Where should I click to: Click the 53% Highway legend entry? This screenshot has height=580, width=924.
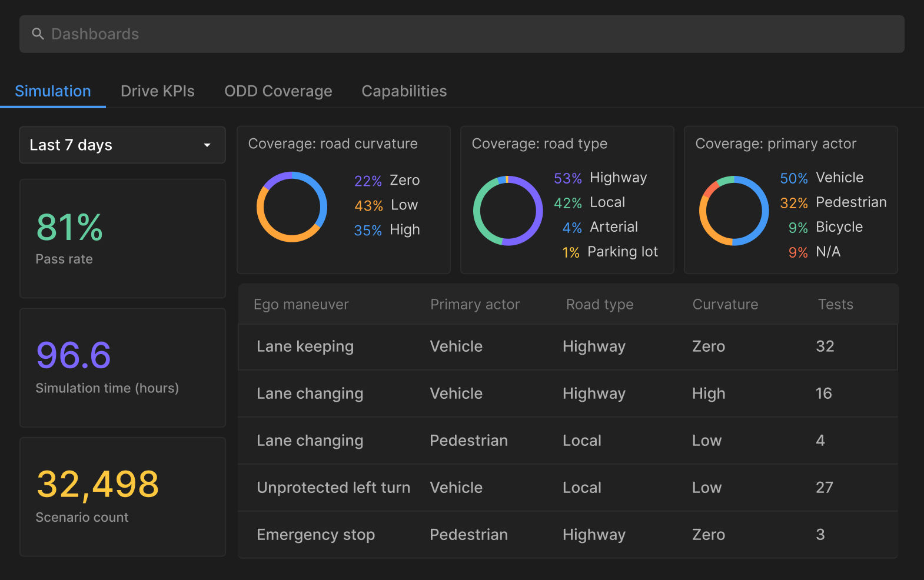click(600, 178)
